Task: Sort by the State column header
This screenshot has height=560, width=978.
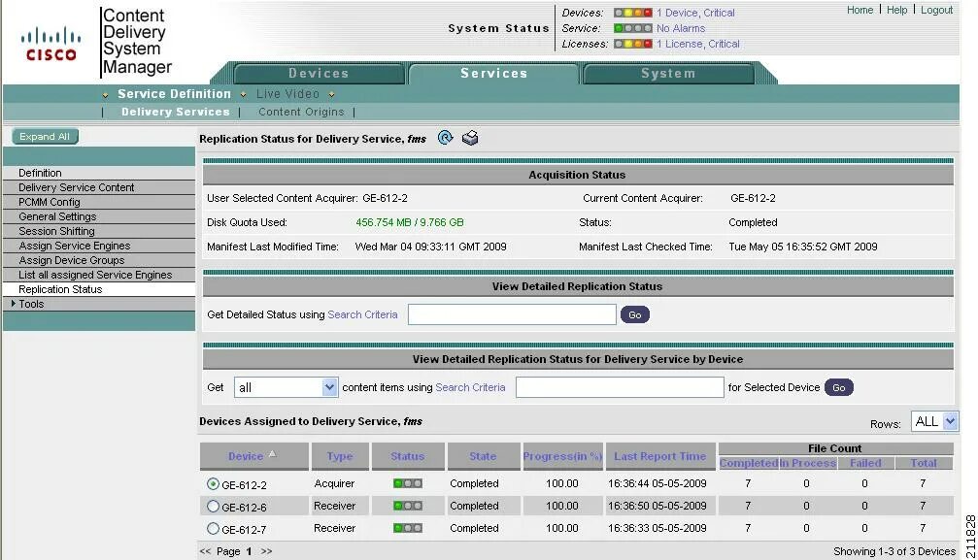Action: click(483, 456)
